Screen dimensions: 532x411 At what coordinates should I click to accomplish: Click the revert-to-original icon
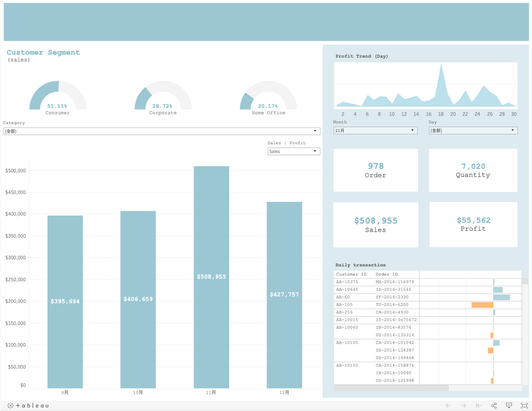pos(479,405)
